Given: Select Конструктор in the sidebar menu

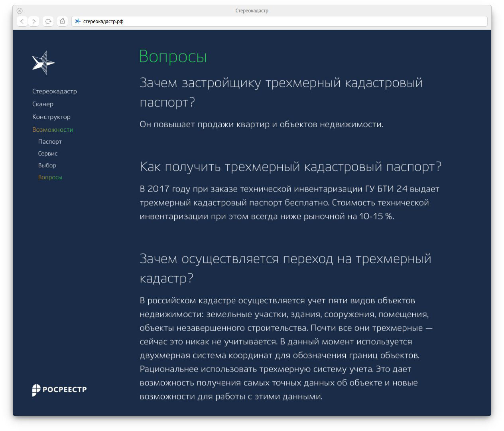Looking at the screenshot, I should 51,117.
